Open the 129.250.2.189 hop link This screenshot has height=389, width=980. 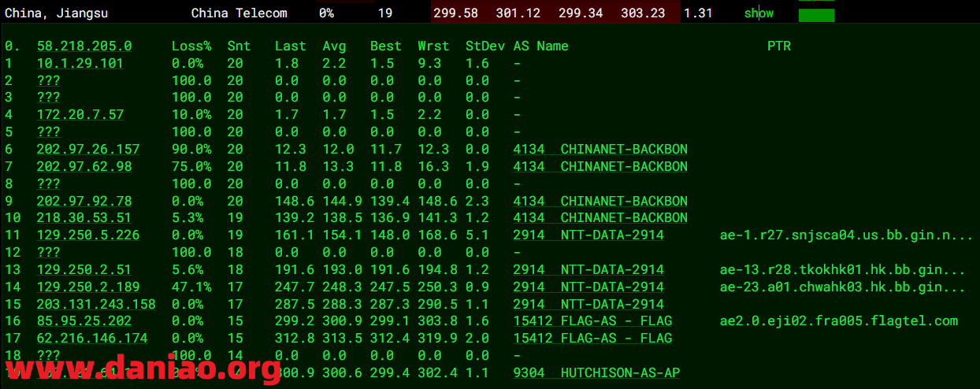pos(87,287)
